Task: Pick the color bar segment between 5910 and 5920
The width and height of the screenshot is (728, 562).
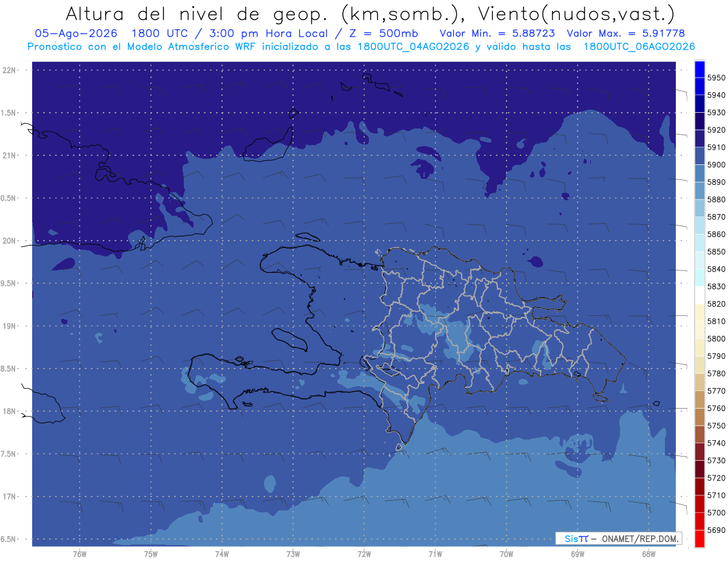Action: click(x=699, y=139)
